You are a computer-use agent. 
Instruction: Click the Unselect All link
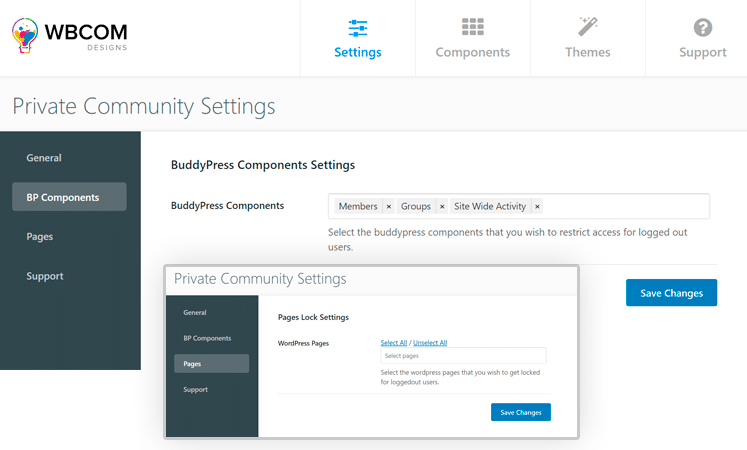click(430, 343)
